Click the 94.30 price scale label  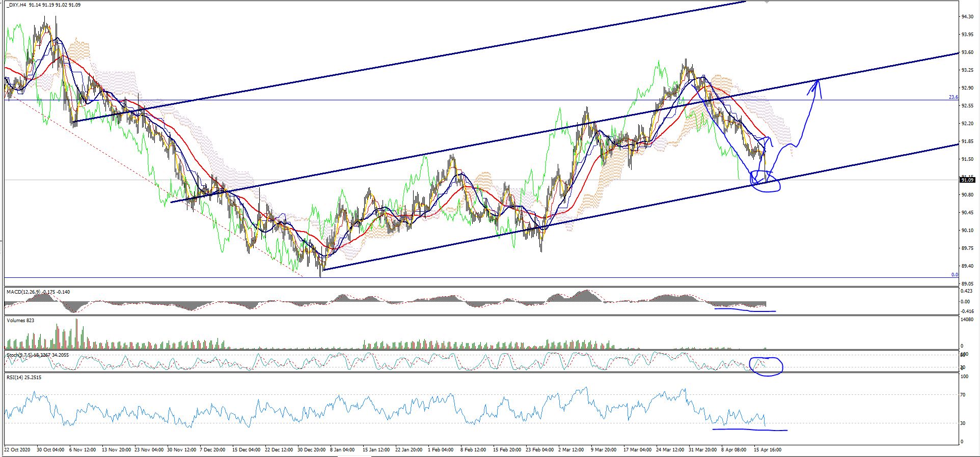966,17
